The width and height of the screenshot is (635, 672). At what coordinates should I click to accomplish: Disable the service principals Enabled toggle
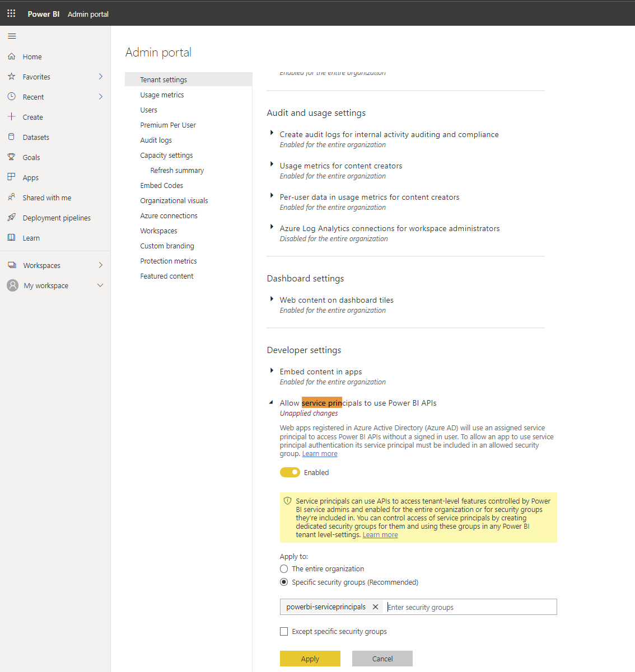pos(290,472)
